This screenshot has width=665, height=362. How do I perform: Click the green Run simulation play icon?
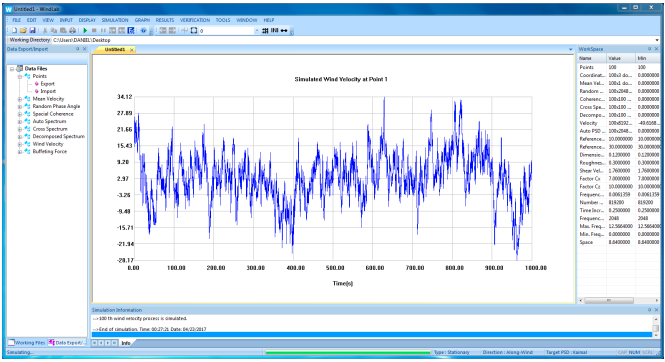pos(85,31)
